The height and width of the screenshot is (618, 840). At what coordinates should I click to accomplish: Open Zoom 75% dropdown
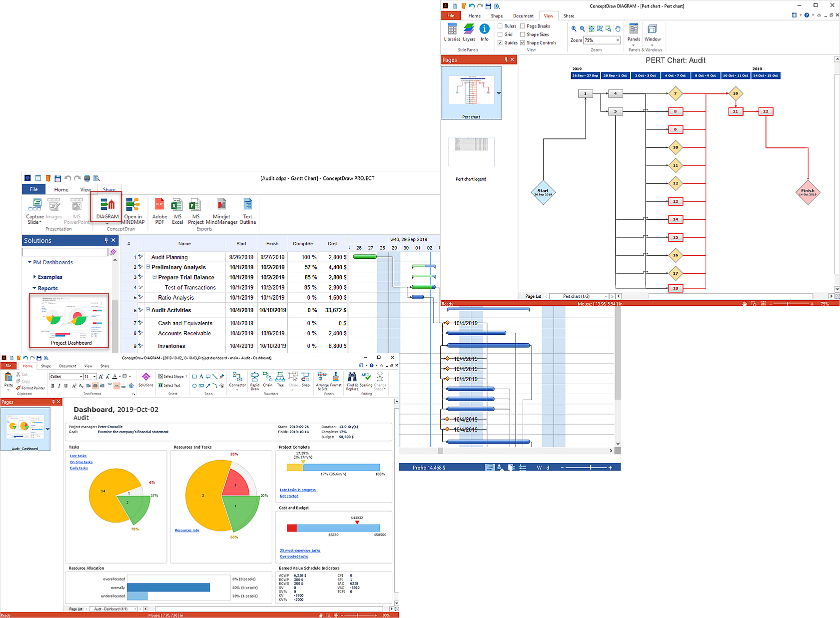(x=618, y=40)
